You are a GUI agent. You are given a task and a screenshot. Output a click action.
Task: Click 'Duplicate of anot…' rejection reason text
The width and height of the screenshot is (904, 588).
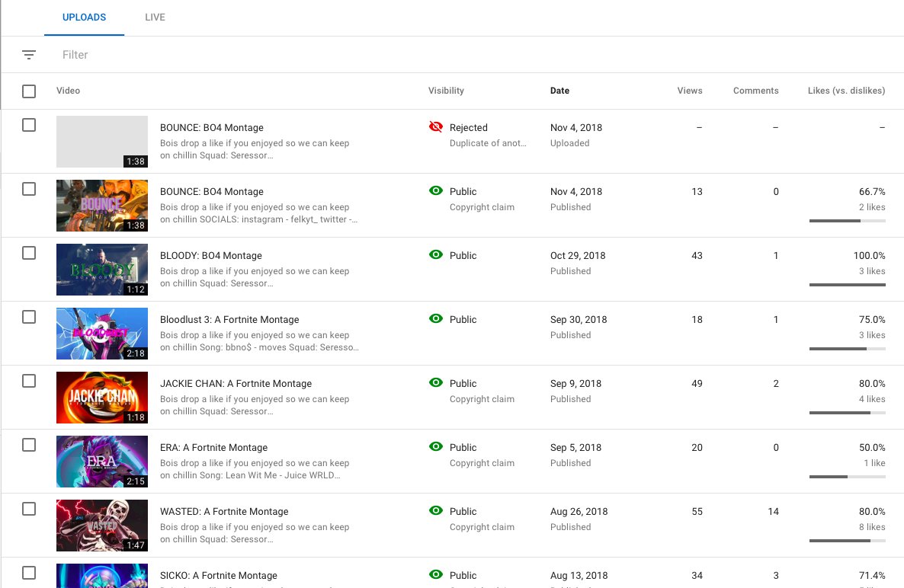click(x=488, y=143)
